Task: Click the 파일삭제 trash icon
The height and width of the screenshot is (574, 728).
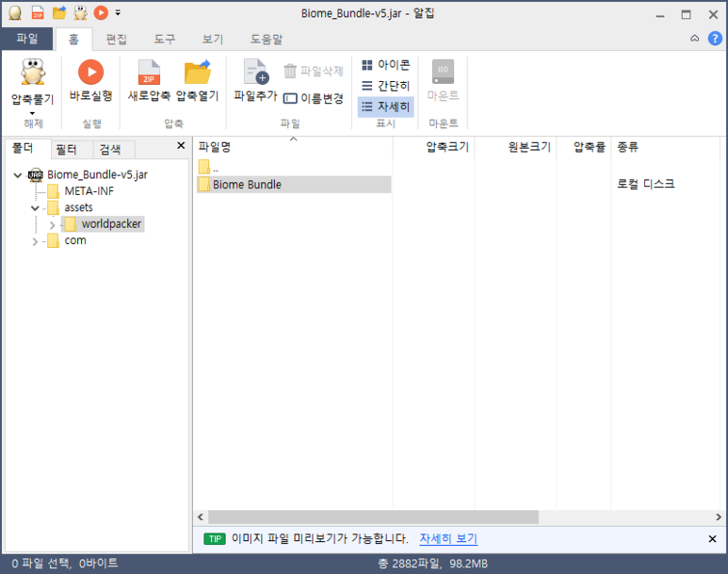Action: click(290, 71)
